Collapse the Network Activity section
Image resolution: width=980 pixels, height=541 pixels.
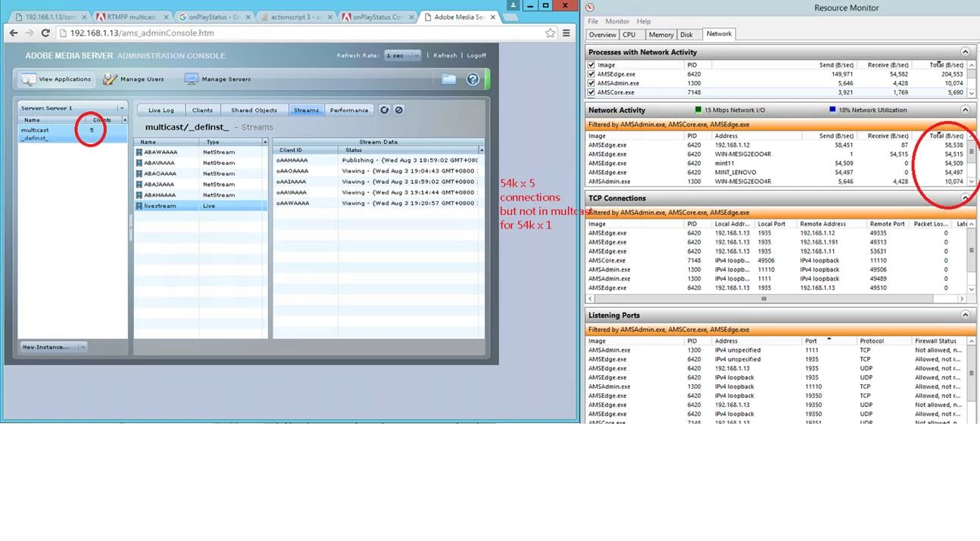tap(965, 110)
